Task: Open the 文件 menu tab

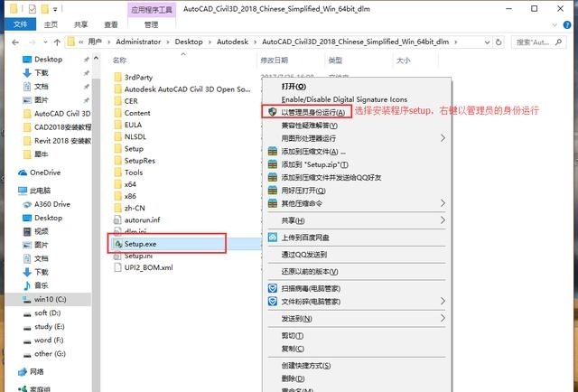Action: (20, 24)
